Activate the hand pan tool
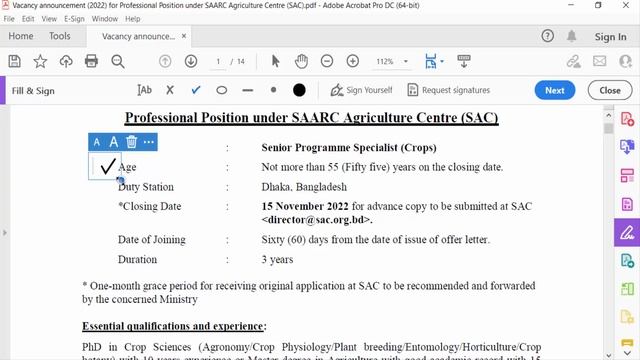Viewport: 640px width, 360px height. tap(301, 61)
